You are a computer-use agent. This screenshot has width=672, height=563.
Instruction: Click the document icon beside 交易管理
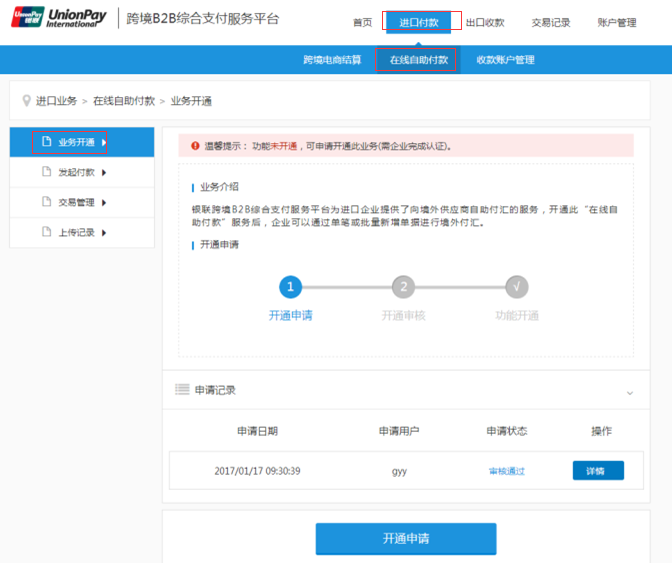[x=46, y=202]
